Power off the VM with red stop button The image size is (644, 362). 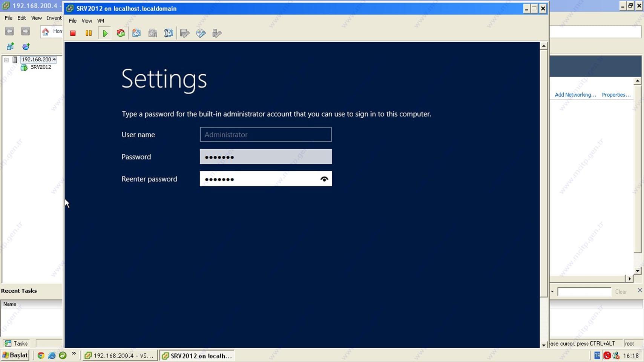tap(73, 33)
